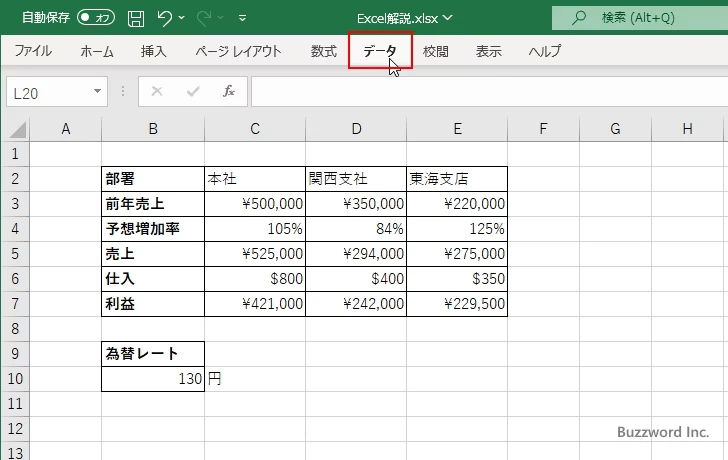Open the ヘルプ tab
728x460 pixels.
point(545,51)
